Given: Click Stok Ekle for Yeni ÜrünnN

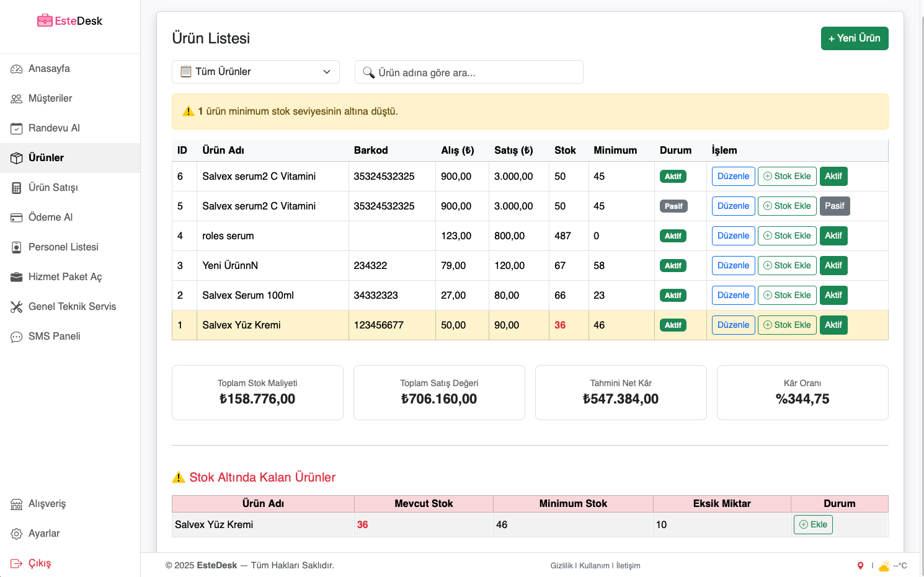Looking at the screenshot, I should click(786, 265).
